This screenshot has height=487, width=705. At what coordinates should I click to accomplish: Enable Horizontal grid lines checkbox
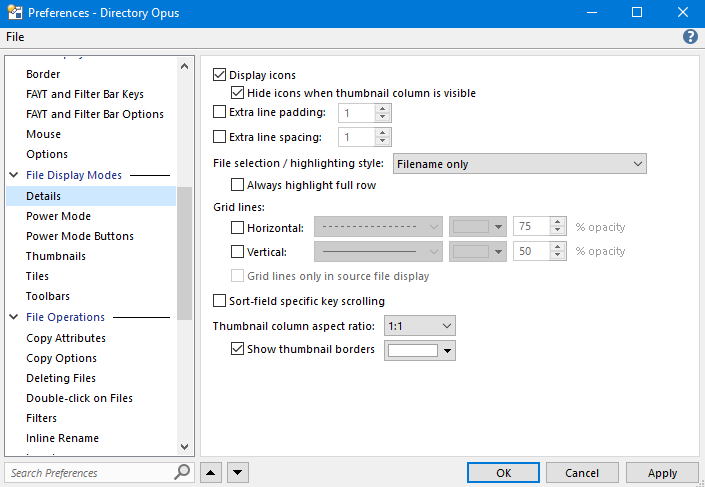237,228
